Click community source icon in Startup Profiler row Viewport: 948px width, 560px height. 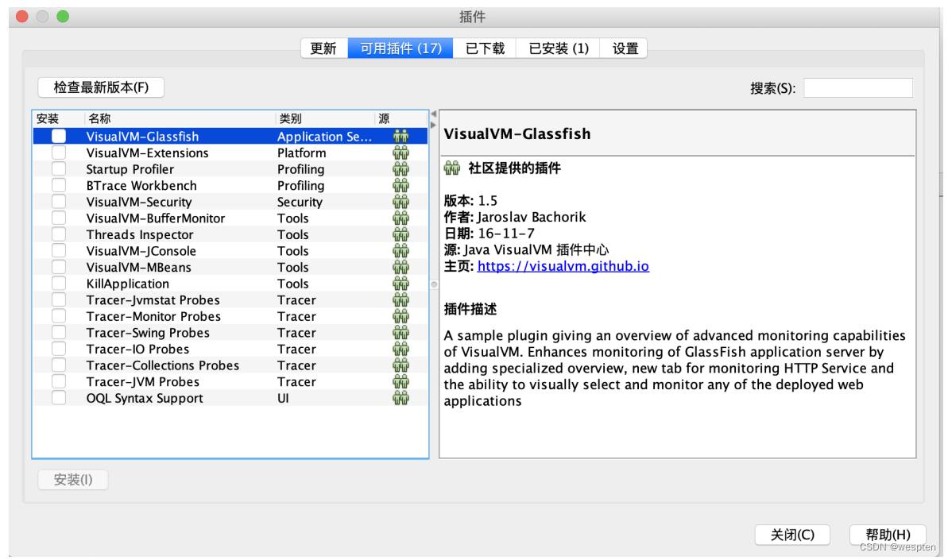(400, 168)
